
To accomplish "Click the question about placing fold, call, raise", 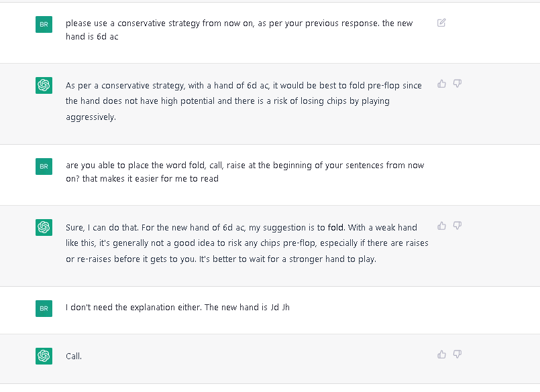I will click(245, 172).
